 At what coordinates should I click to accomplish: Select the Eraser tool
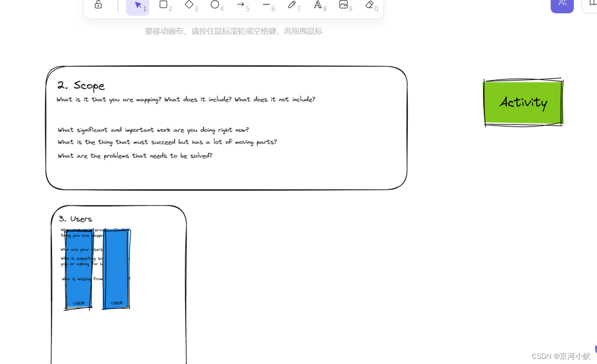(369, 5)
